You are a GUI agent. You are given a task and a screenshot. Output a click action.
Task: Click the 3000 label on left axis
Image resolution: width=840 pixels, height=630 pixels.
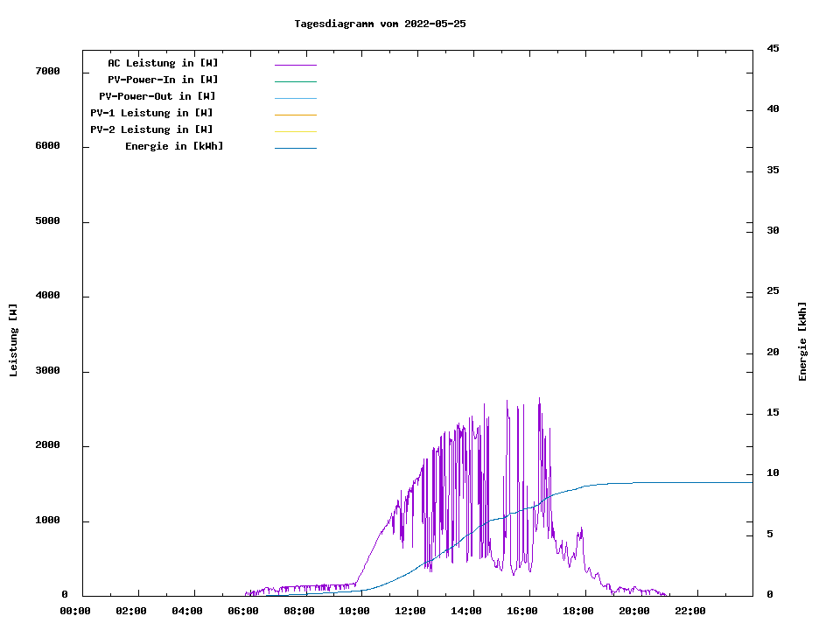click(x=47, y=371)
